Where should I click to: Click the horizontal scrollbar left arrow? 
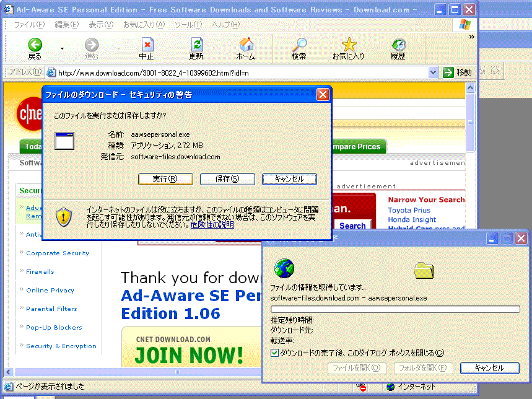[9, 372]
